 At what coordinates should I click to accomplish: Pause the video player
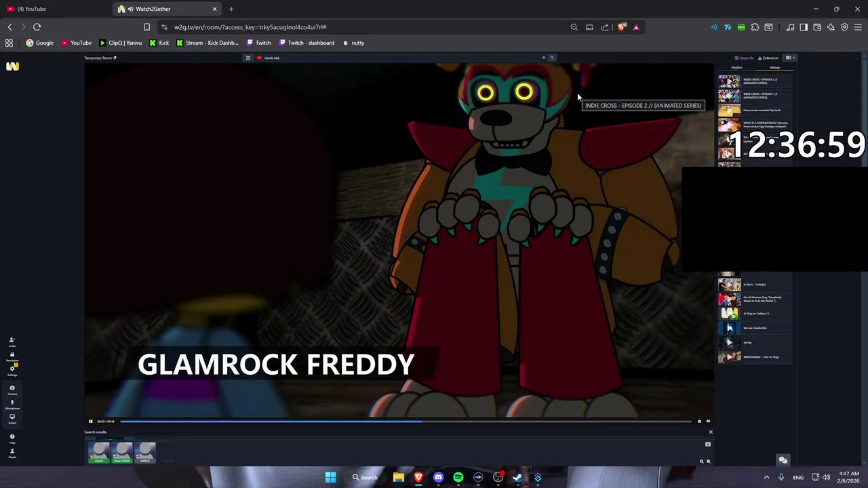(90, 421)
